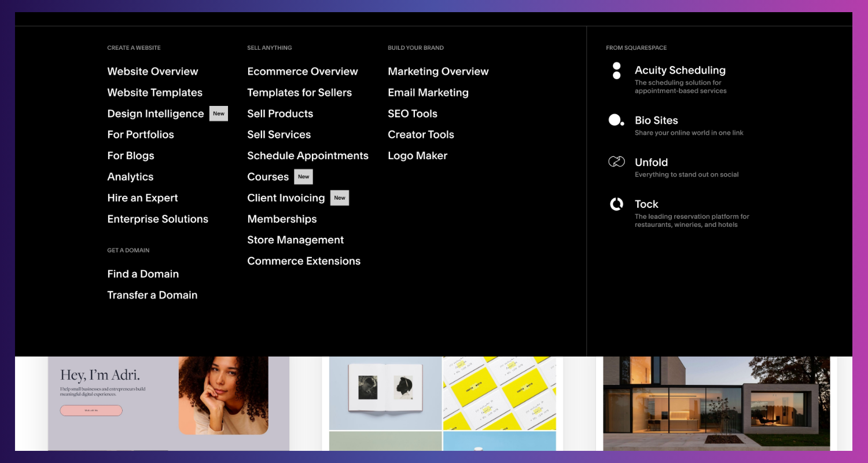Open Logo Maker

point(417,156)
